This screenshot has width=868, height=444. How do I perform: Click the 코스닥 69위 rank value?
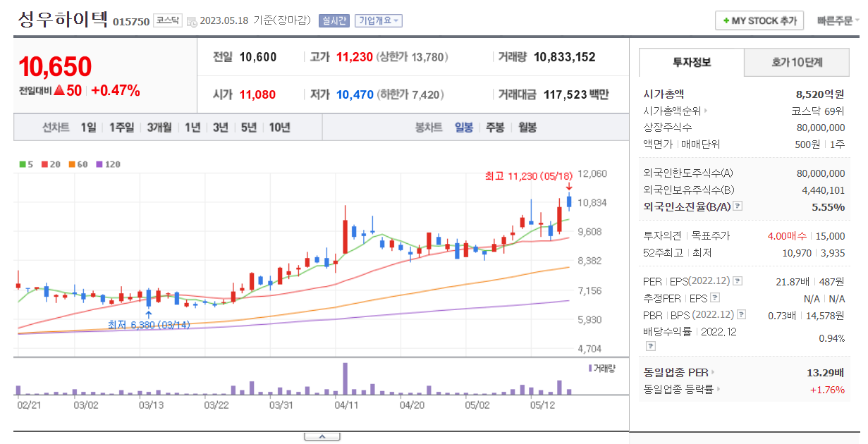(818, 111)
